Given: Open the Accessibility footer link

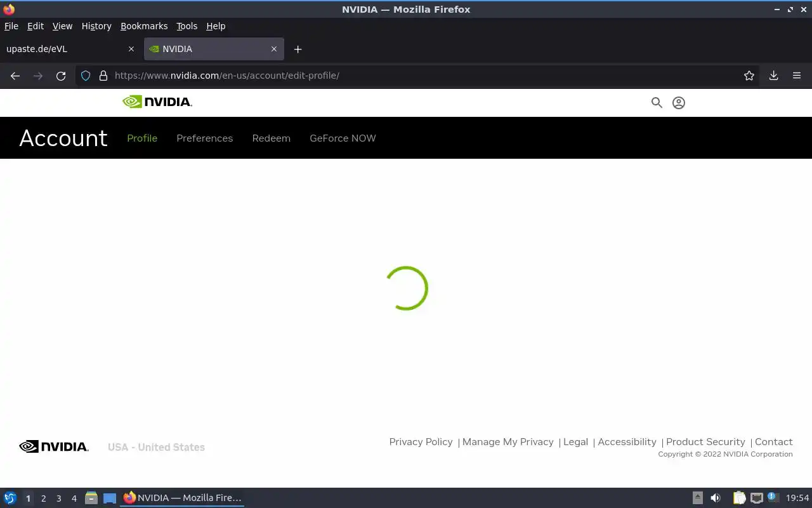Looking at the screenshot, I should tap(627, 442).
